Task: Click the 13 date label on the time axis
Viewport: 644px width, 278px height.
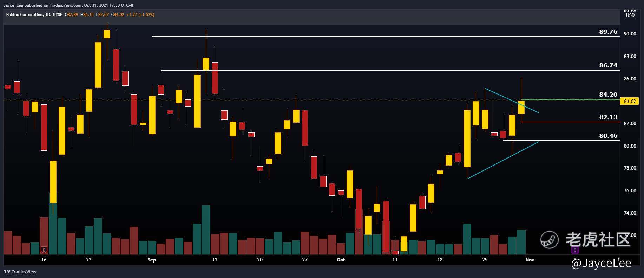Action: pos(215,260)
